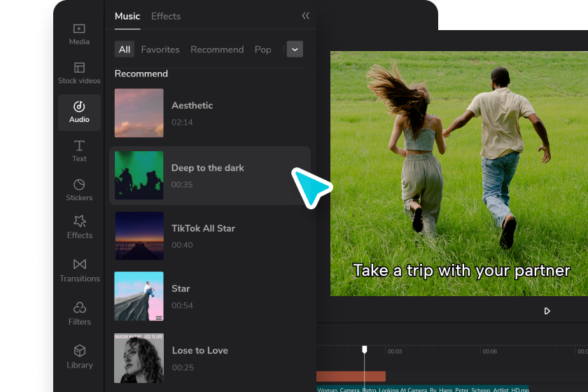Open the Text tool panel
This screenshot has width=588, height=392.
79,150
